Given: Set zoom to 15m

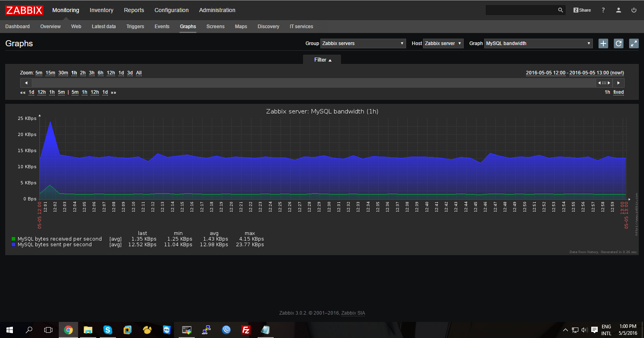Looking at the screenshot, I should point(50,73).
